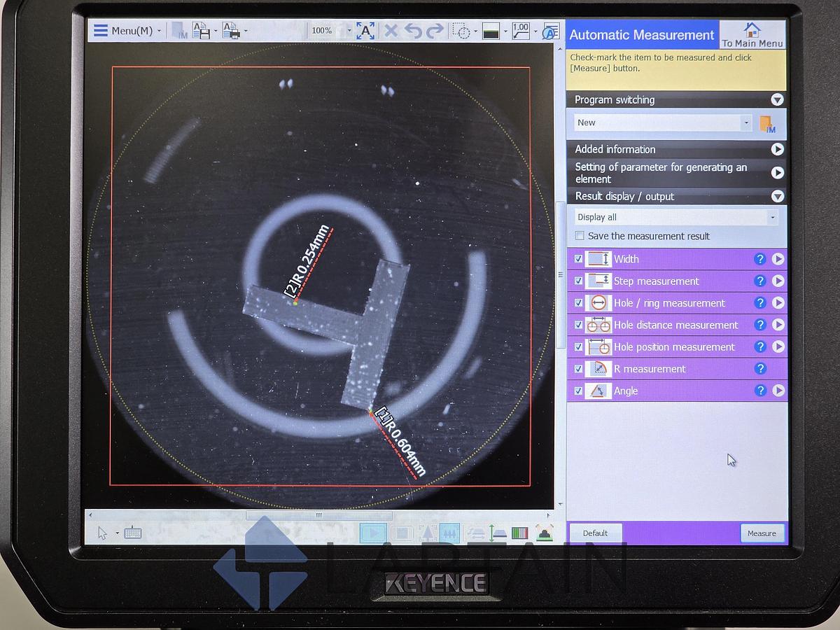Screen dimensions: 840x630
Task: Select the pointer cursor tool
Action: [103, 533]
